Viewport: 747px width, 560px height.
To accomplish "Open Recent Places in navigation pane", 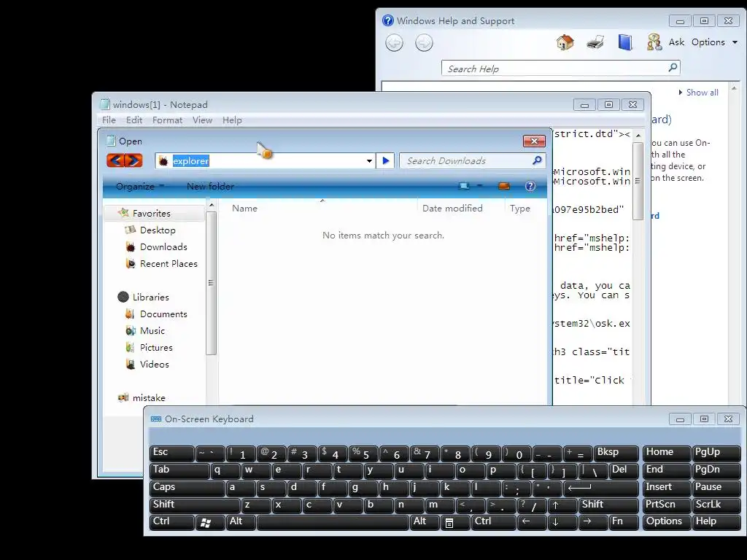I will pyautogui.click(x=169, y=264).
